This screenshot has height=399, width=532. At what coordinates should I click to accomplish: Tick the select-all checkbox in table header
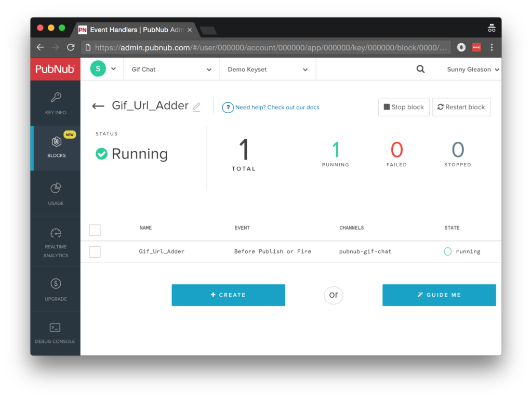[x=95, y=230]
